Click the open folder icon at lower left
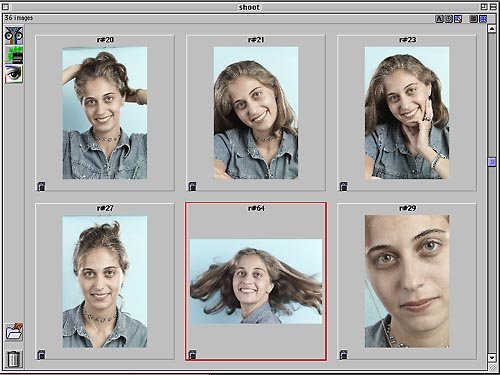Screen dimensions: 500x375 click(x=14, y=332)
